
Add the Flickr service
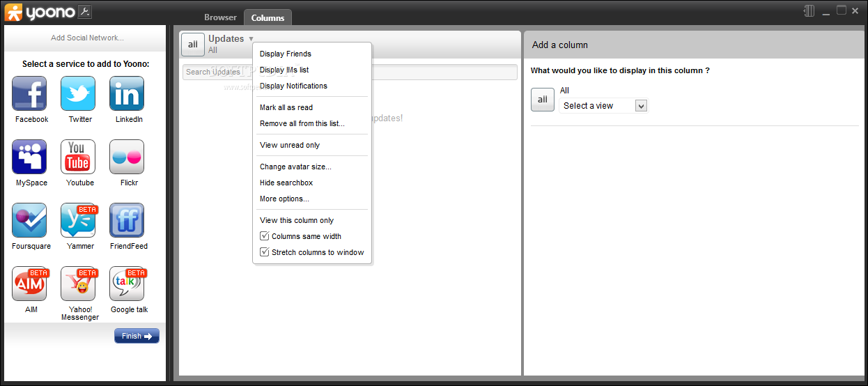coord(127,157)
